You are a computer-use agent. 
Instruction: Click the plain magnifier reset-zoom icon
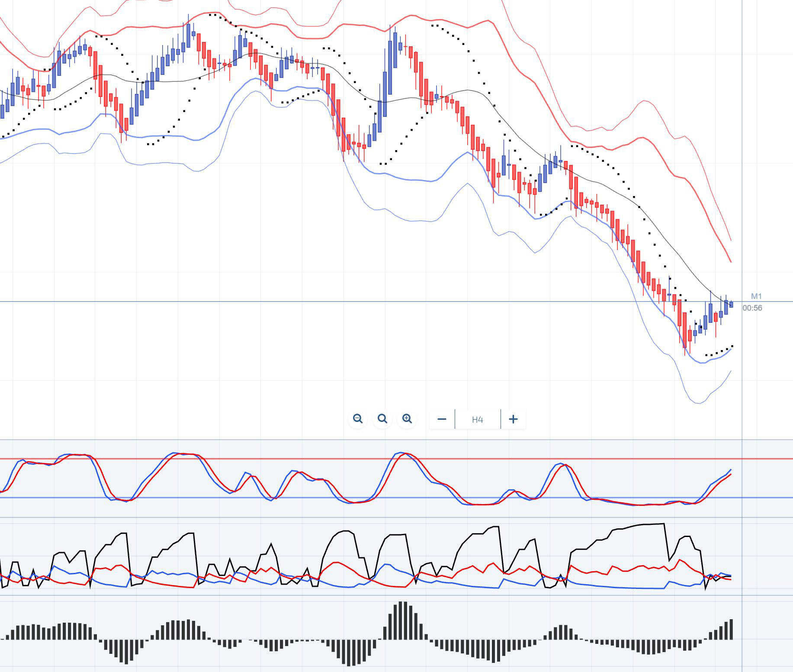coord(382,419)
